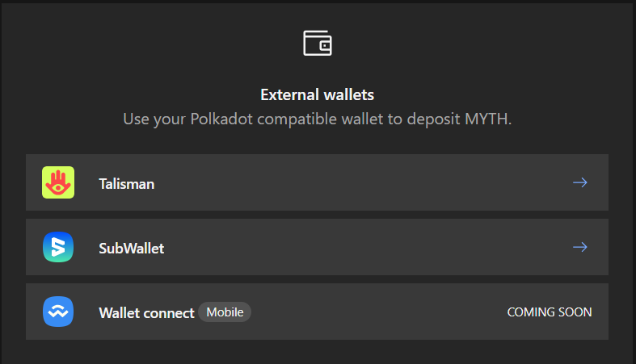Select the SubWallet wallet name

131,249
